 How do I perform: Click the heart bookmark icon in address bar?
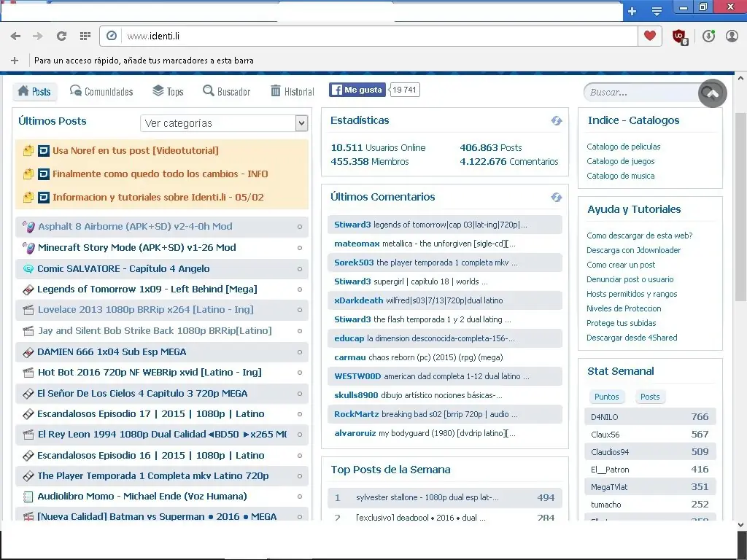point(650,36)
